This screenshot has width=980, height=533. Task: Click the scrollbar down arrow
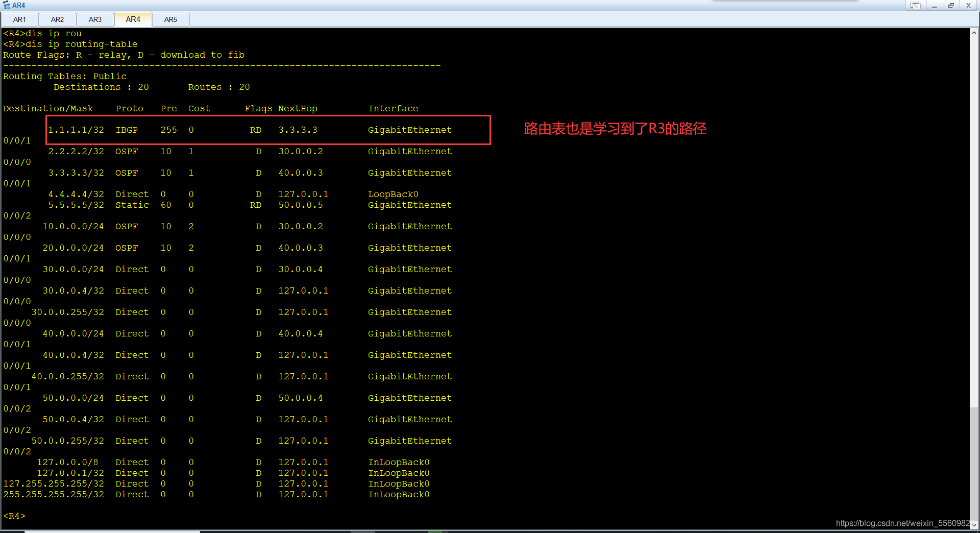(974, 524)
